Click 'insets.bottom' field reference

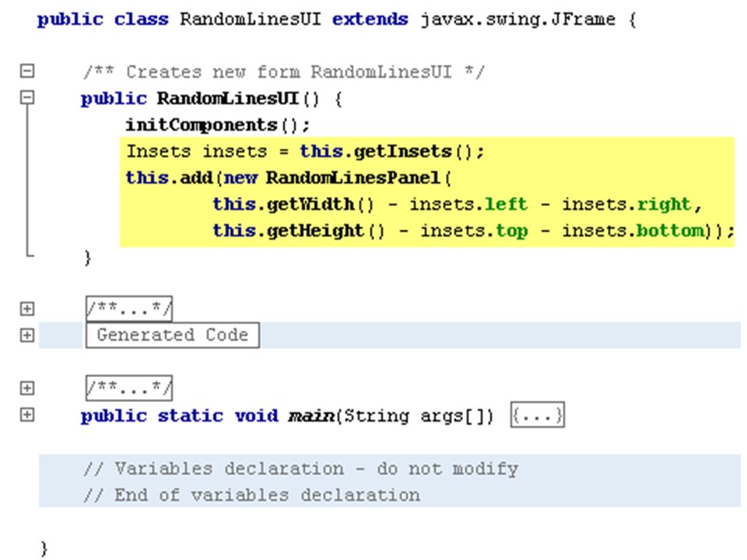pos(633,231)
